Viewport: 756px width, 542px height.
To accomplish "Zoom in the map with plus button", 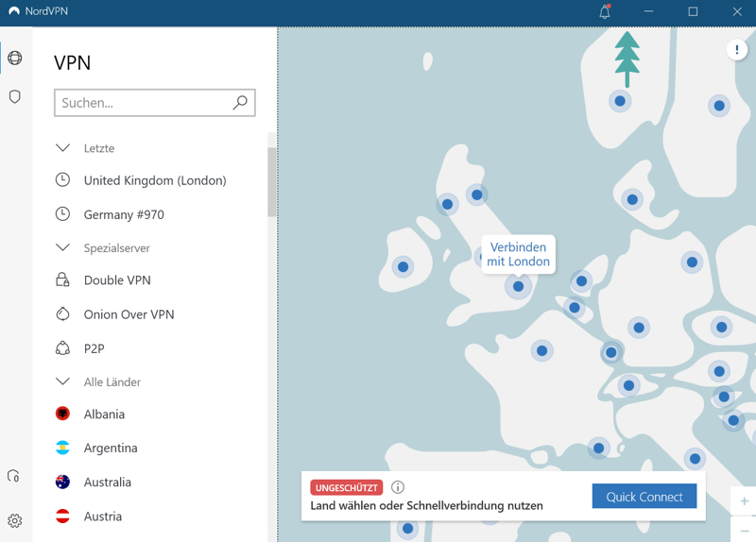I will click(745, 501).
